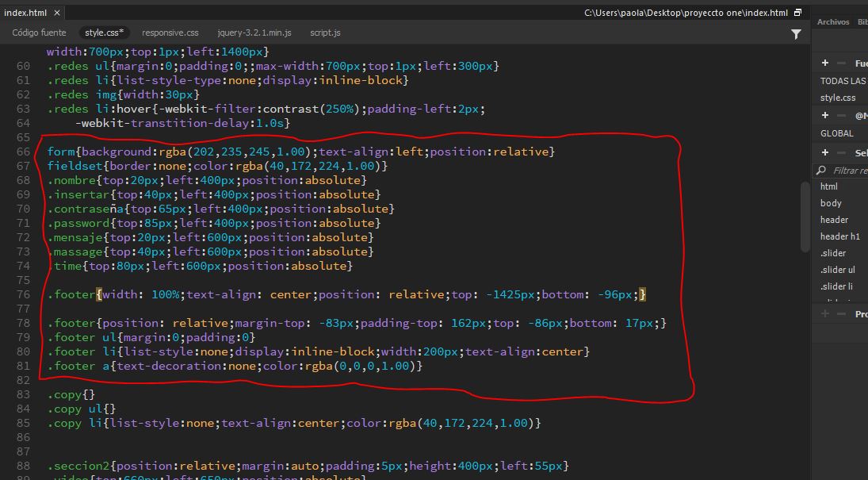Viewport: 868px width, 480px height.
Task: Click the .insertar rule on line 69
Action: point(214,194)
